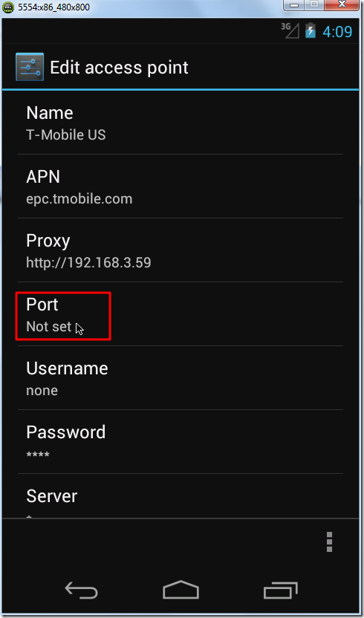The width and height of the screenshot is (364, 618).
Task: Open the Server setting
Action: (181, 497)
